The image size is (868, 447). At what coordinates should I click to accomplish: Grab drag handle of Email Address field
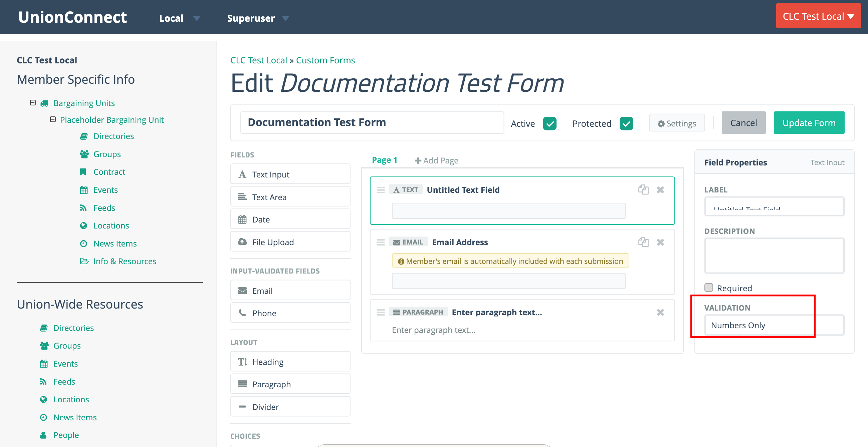[381, 242]
